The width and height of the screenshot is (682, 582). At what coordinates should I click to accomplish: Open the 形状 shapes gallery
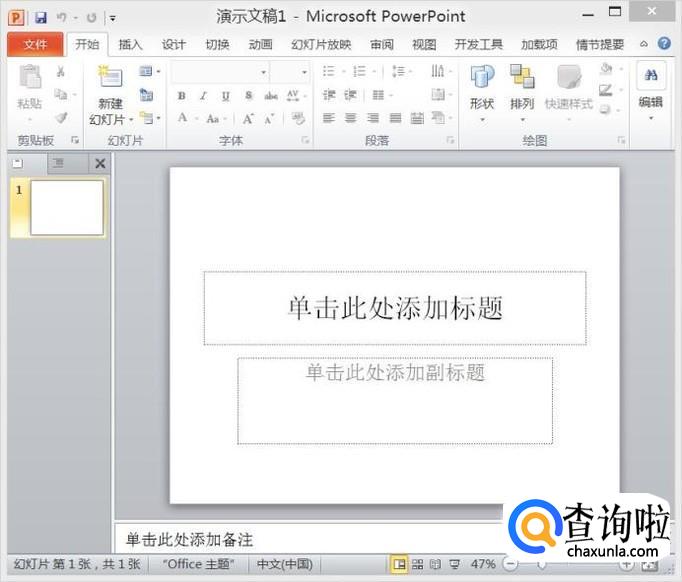pyautogui.click(x=482, y=92)
